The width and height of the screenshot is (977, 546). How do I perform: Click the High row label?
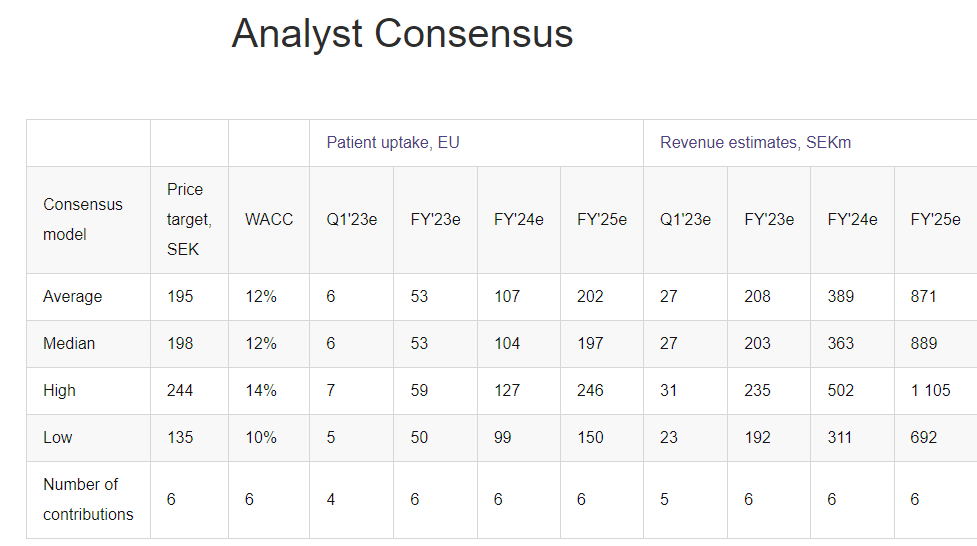[x=59, y=391]
